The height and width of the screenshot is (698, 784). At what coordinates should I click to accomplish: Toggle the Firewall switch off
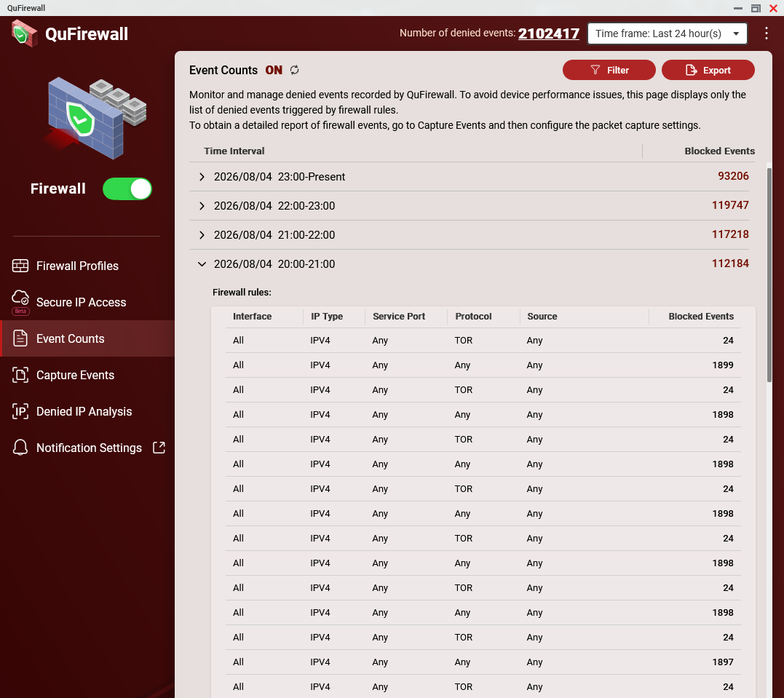(127, 189)
